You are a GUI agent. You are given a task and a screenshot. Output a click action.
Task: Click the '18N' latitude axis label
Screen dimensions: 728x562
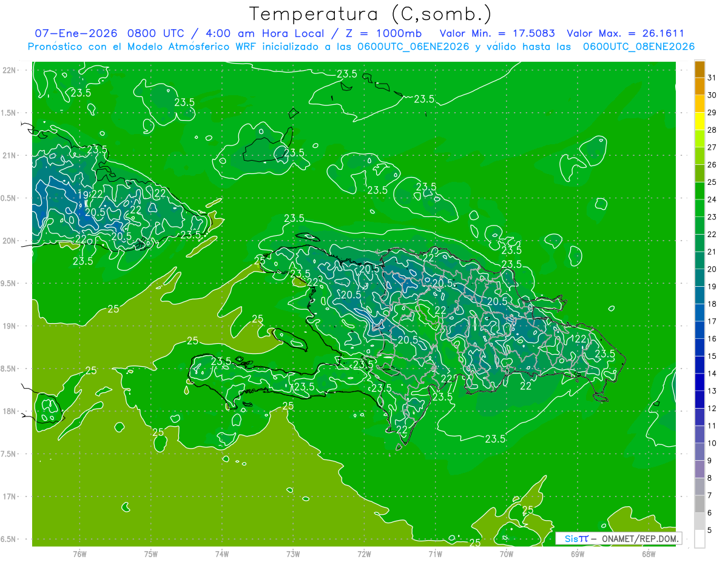tap(9, 411)
